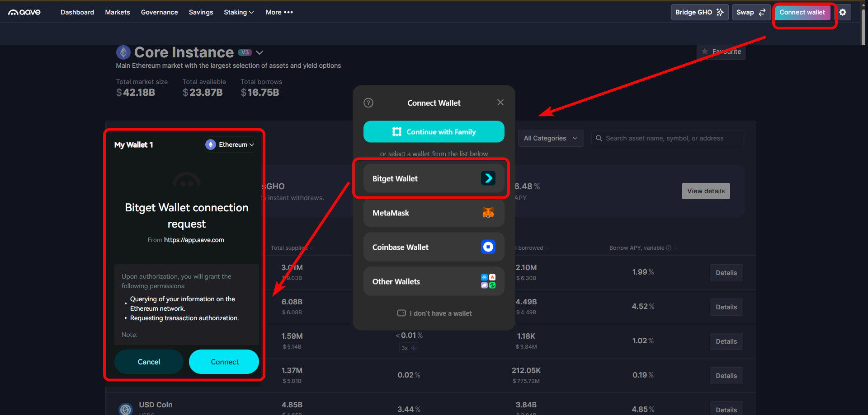Click the Aave logo in header
This screenshot has width=868, height=415.
(24, 12)
